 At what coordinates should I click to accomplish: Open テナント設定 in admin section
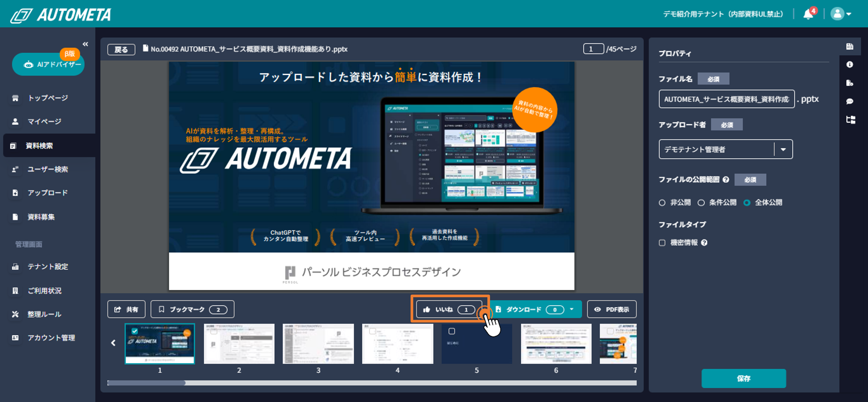(x=48, y=267)
